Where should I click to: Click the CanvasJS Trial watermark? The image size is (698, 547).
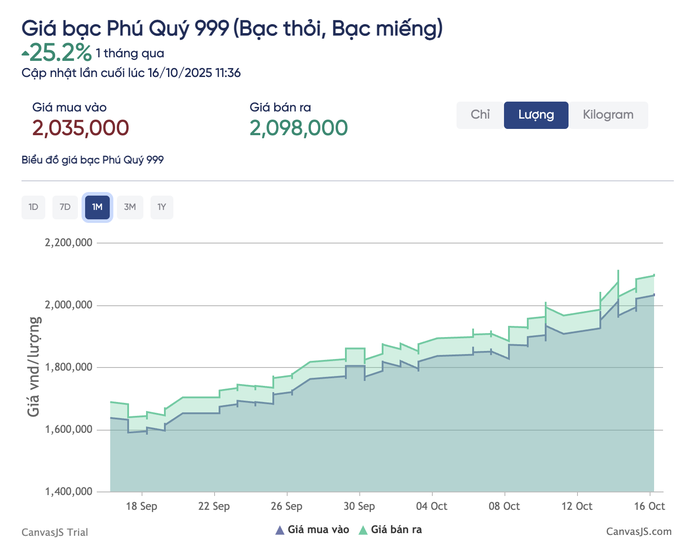coord(55,532)
